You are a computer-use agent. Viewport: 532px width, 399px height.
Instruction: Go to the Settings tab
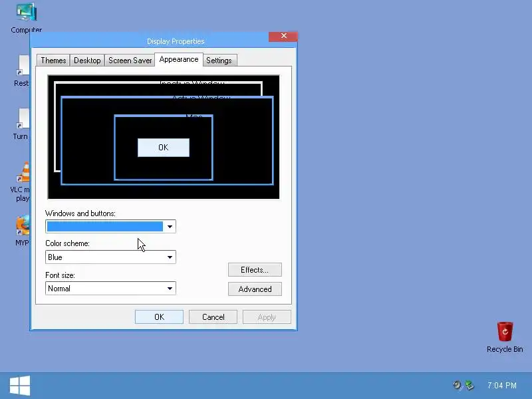tap(219, 61)
